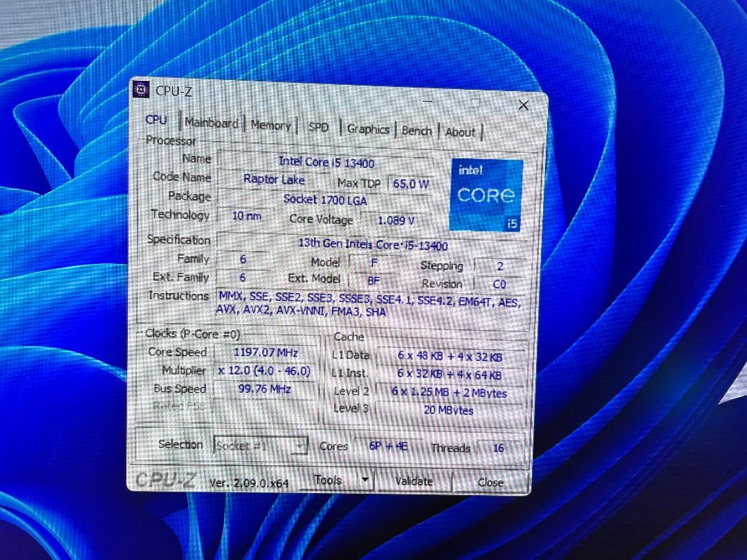747x560 pixels.
Task: Open the Memory tab
Action: (270, 125)
